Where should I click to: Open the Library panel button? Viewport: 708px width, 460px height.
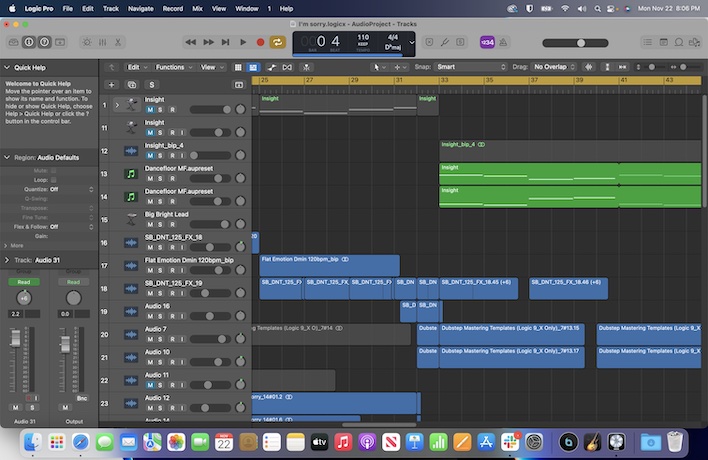pyautogui.click(x=14, y=42)
